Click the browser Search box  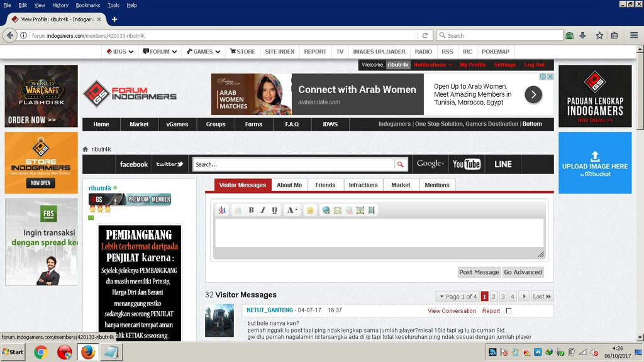pos(499,36)
